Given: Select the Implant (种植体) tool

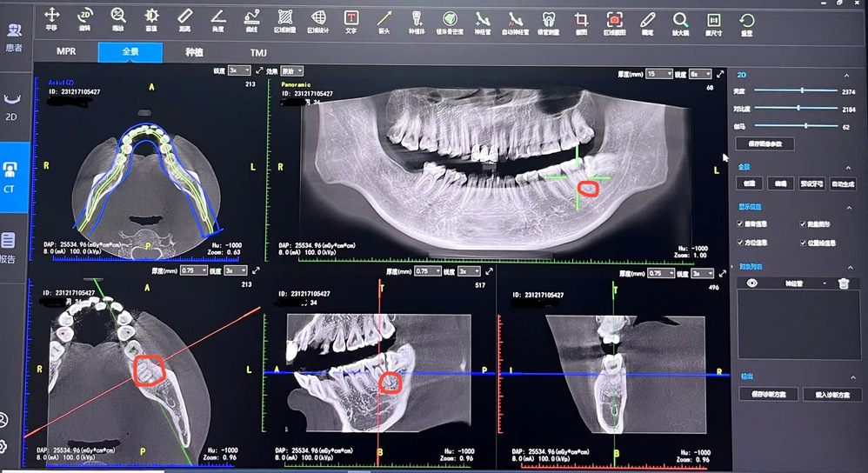Looking at the screenshot, I should [417, 21].
